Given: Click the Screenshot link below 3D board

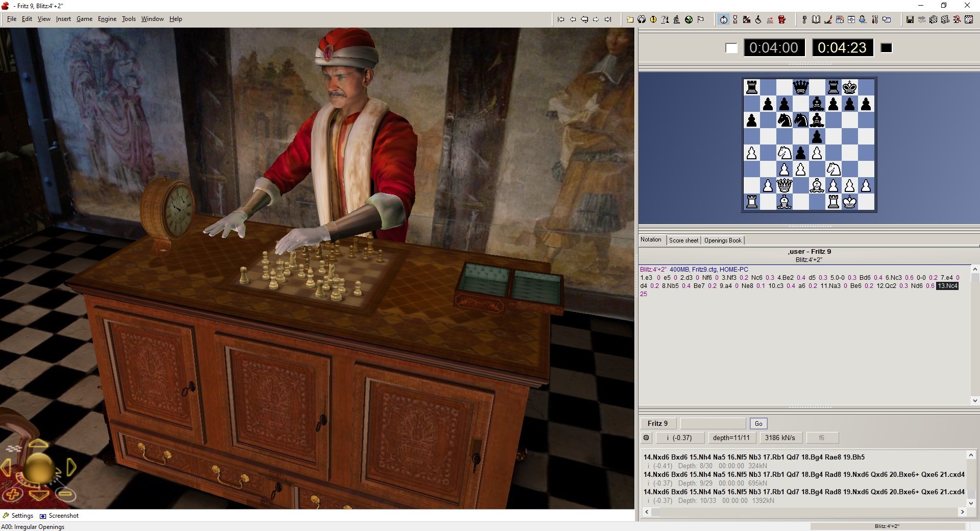Looking at the screenshot, I should point(59,516).
